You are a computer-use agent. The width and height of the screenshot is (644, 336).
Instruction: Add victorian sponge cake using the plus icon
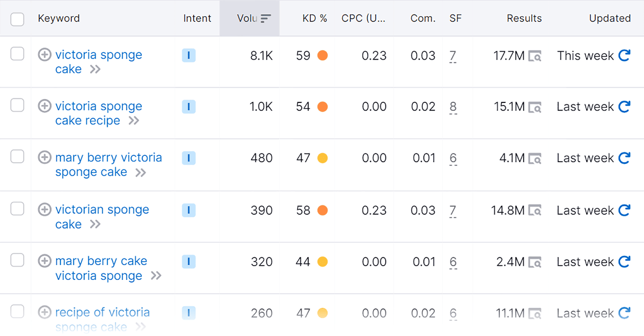point(44,209)
